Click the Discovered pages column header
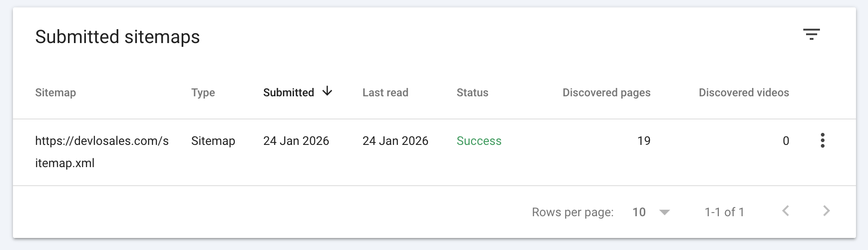The width and height of the screenshot is (868, 250). 606,93
